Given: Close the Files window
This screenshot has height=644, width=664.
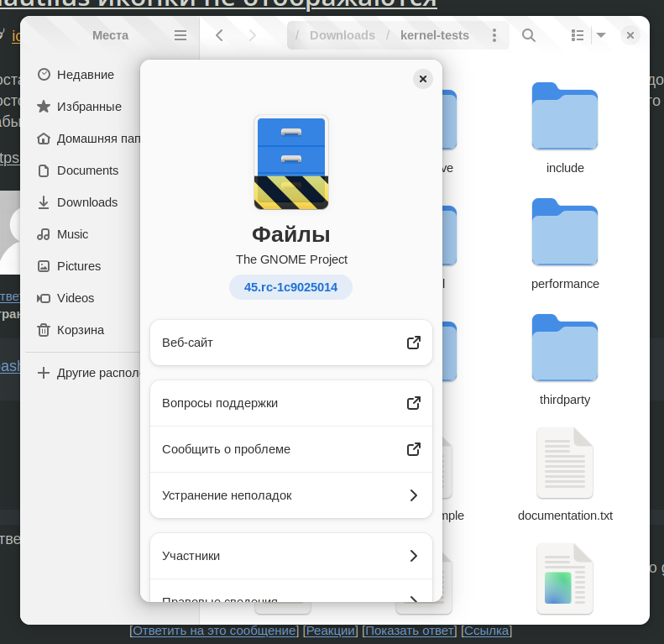Looking at the screenshot, I should 630,35.
